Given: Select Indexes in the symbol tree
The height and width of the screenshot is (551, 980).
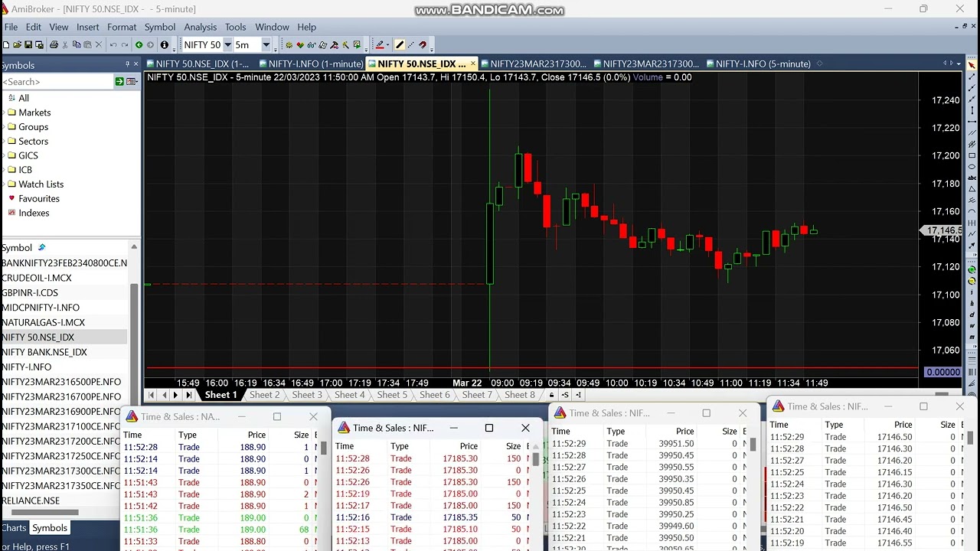Looking at the screenshot, I should tap(34, 213).
